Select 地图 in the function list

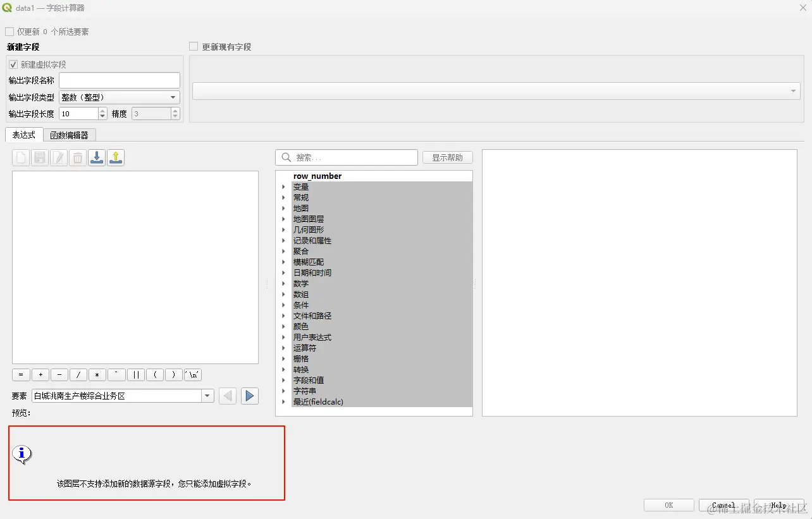(x=301, y=209)
